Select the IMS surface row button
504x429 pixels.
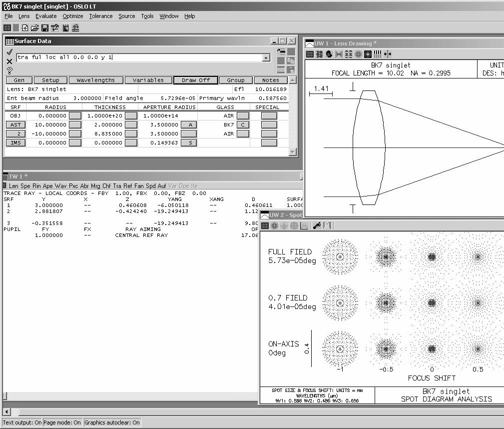point(15,143)
